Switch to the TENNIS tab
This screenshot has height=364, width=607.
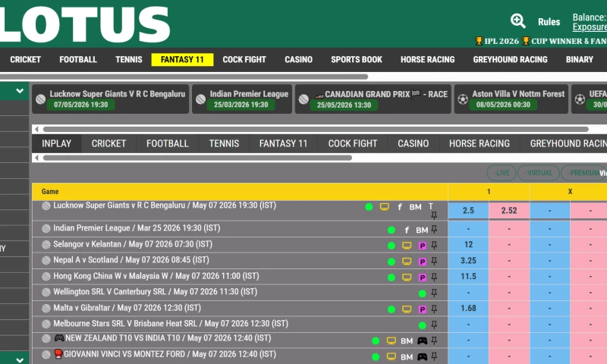[x=224, y=143]
